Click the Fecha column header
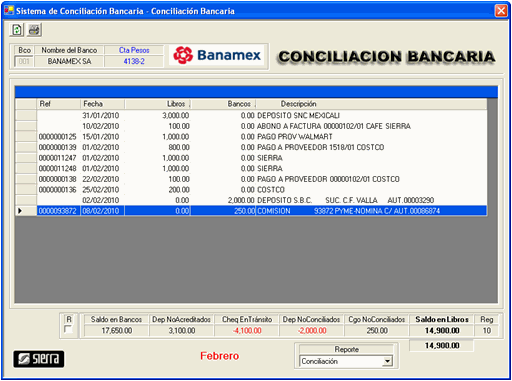 102,104
